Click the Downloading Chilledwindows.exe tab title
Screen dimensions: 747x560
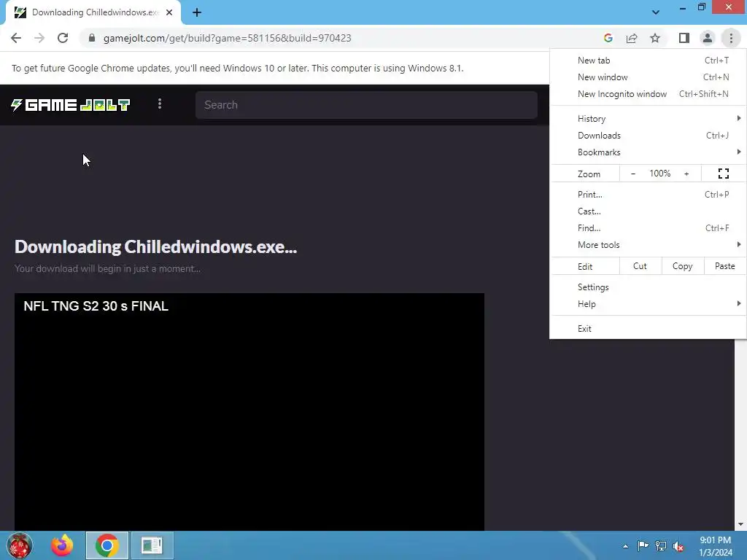pyautogui.click(x=95, y=12)
